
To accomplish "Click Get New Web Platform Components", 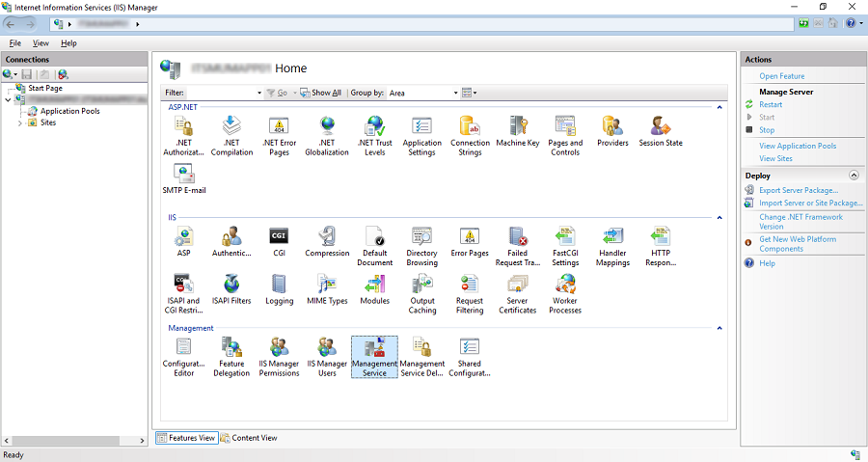I will [x=798, y=244].
